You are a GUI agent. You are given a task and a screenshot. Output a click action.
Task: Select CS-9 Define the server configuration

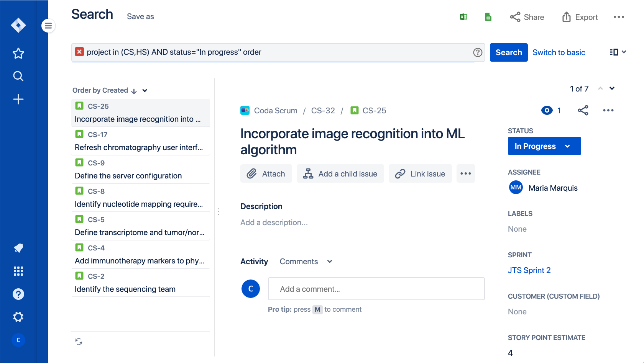[x=140, y=169]
